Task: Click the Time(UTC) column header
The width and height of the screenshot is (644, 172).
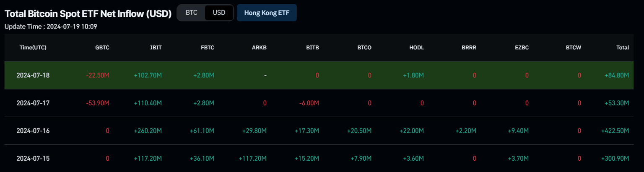Action: point(33,48)
